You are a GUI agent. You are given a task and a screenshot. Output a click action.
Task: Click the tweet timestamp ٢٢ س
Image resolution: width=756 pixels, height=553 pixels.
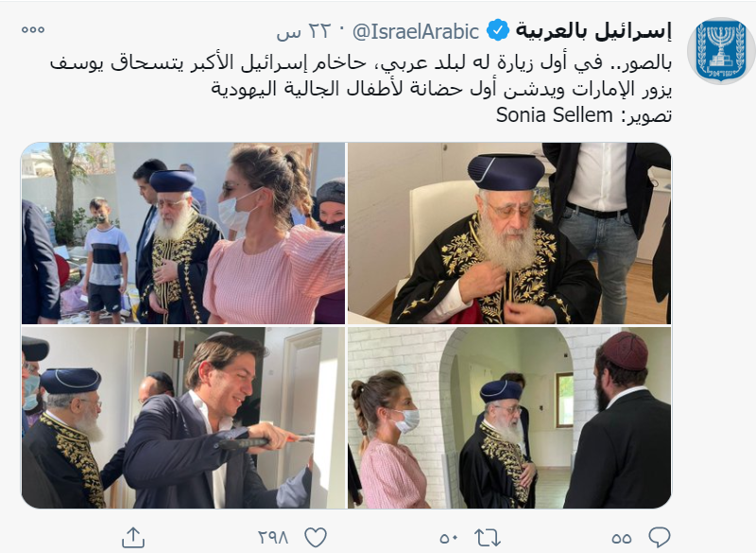pyautogui.click(x=302, y=31)
